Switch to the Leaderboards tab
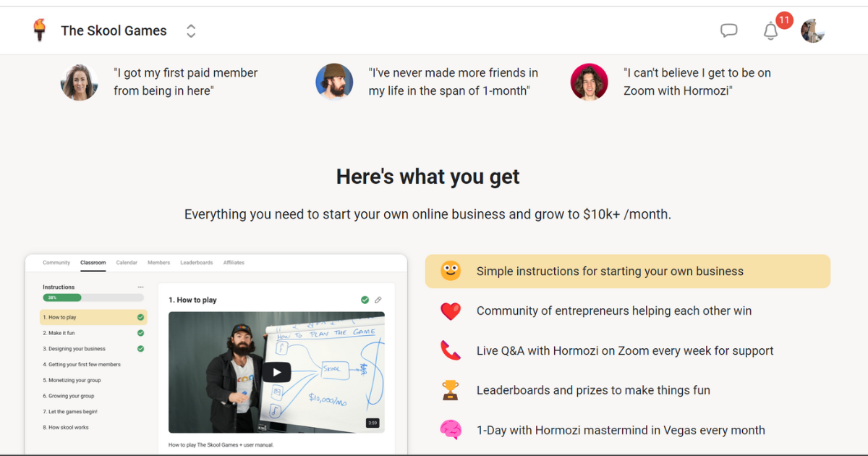 (x=197, y=263)
